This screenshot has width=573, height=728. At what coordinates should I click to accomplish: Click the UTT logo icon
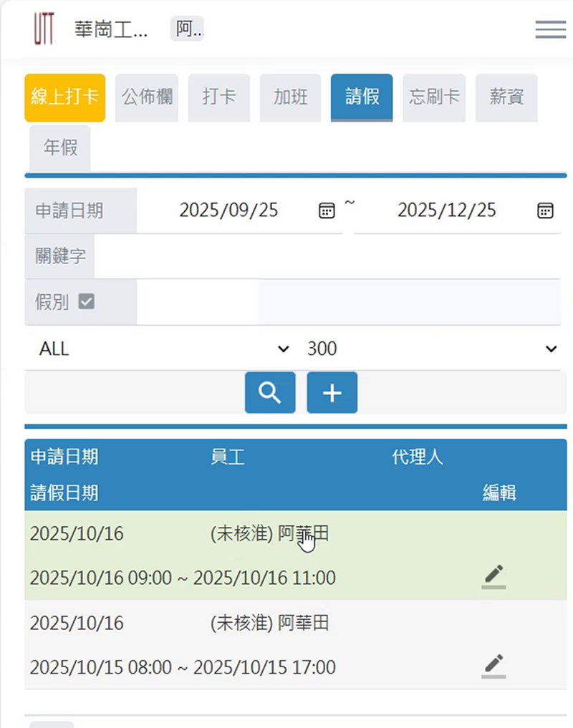coord(44,29)
